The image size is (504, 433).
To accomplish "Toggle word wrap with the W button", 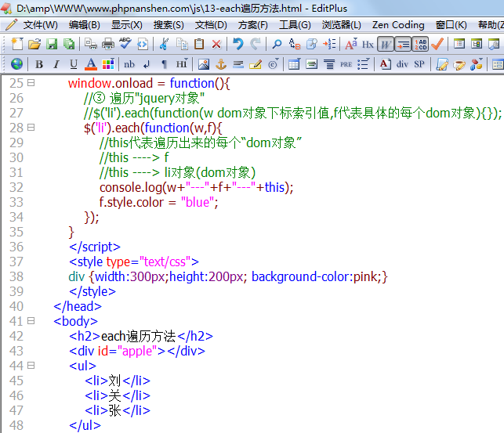I will tap(386, 44).
